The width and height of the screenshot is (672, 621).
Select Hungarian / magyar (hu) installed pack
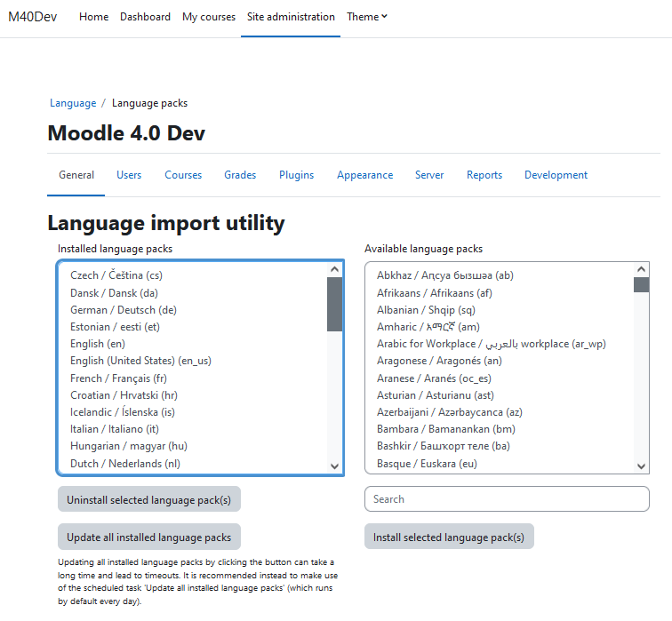click(x=193, y=446)
